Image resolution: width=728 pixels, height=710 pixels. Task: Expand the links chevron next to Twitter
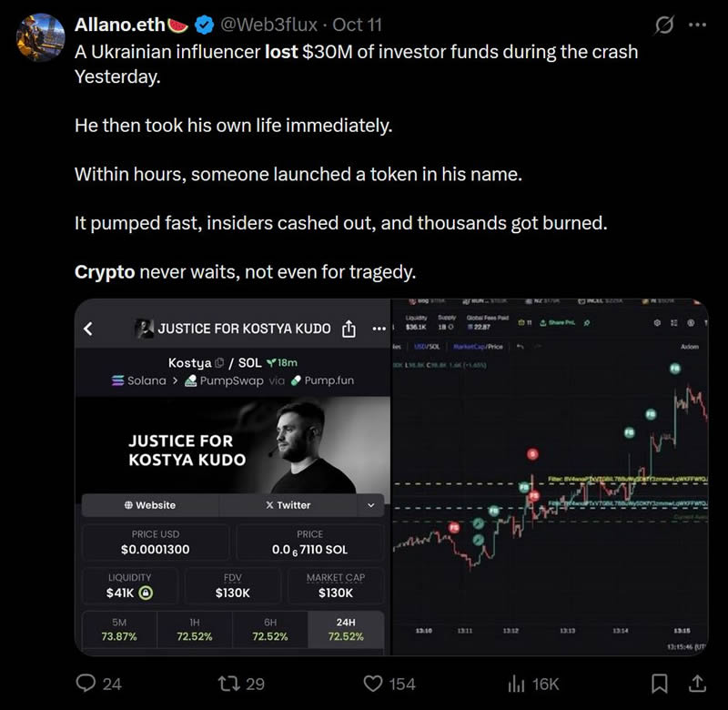pyautogui.click(x=370, y=505)
